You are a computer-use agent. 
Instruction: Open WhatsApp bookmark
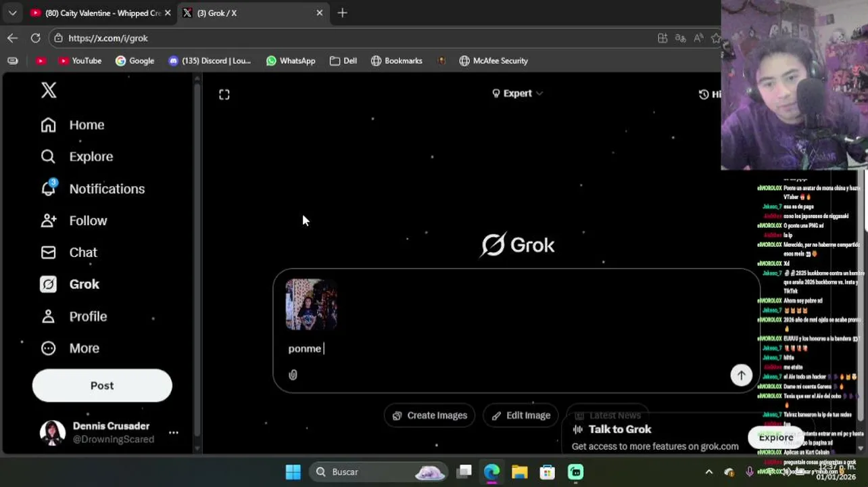click(x=291, y=61)
